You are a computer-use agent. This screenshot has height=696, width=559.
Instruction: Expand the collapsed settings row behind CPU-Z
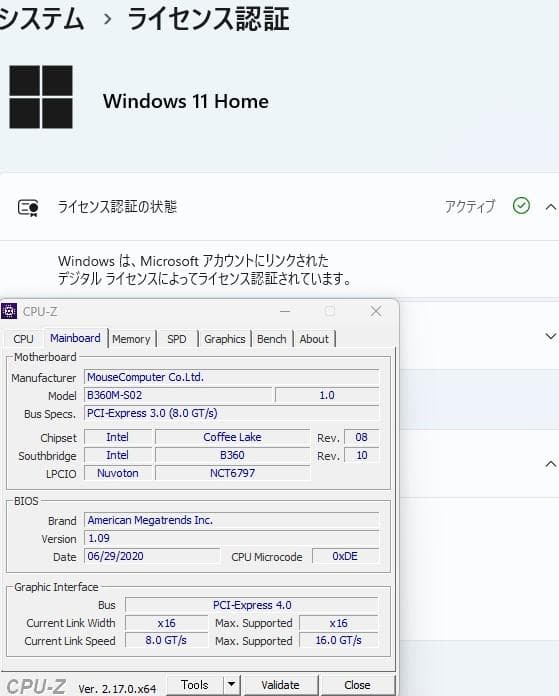(550, 336)
